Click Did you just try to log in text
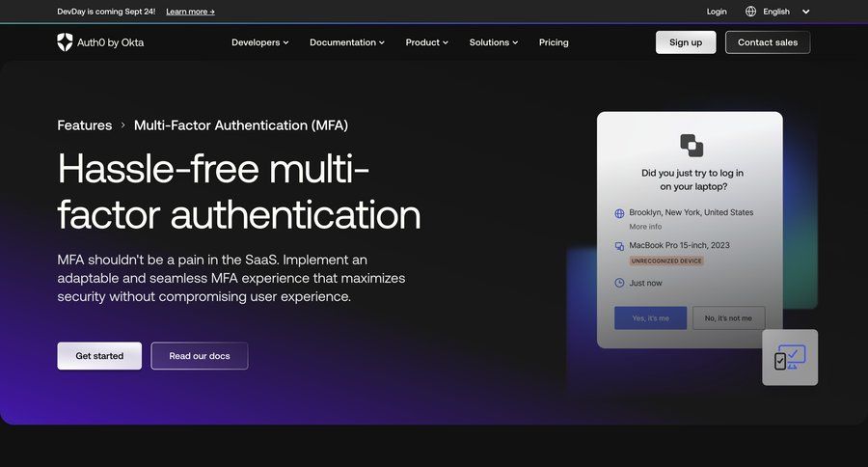The height and width of the screenshot is (467, 868). click(x=692, y=179)
